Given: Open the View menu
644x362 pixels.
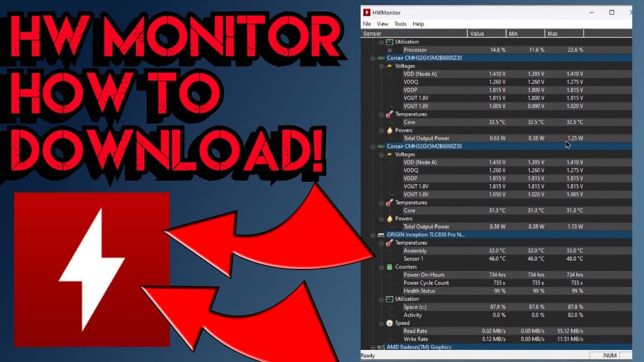Looking at the screenshot, I should (x=382, y=24).
